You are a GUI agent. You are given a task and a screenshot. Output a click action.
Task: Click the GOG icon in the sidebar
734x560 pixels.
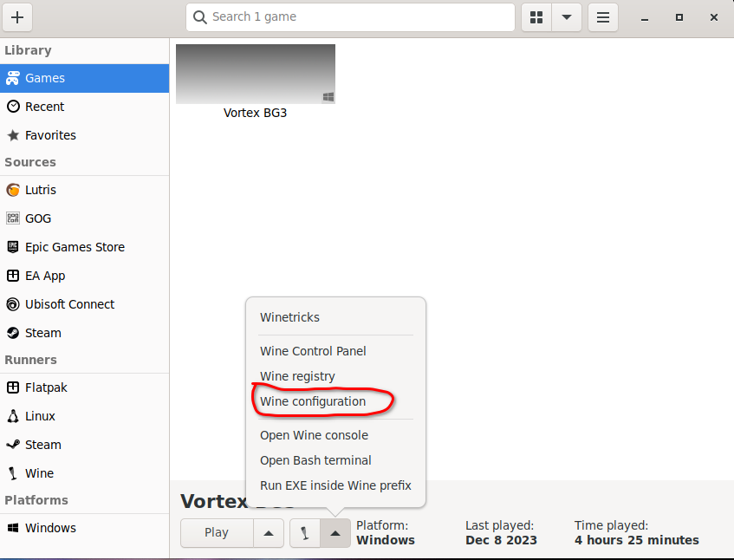pos(13,218)
